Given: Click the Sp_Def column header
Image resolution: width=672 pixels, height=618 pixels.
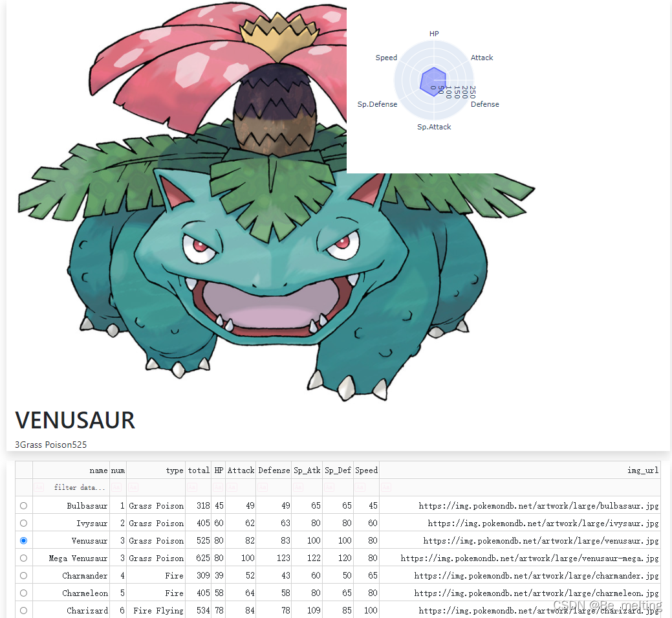Looking at the screenshot, I should [x=338, y=470].
